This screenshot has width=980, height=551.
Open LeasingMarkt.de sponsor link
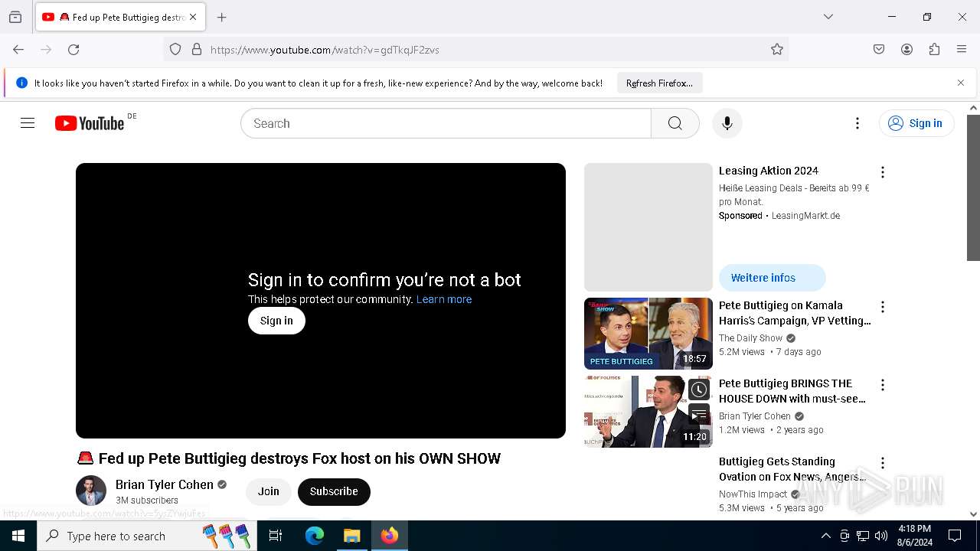pyautogui.click(x=805, y=216)
